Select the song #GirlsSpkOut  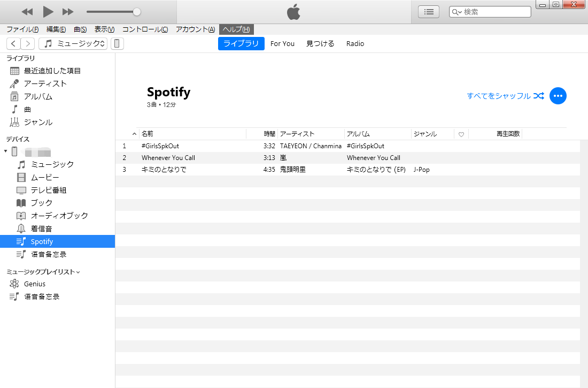(x=160, y=146)
